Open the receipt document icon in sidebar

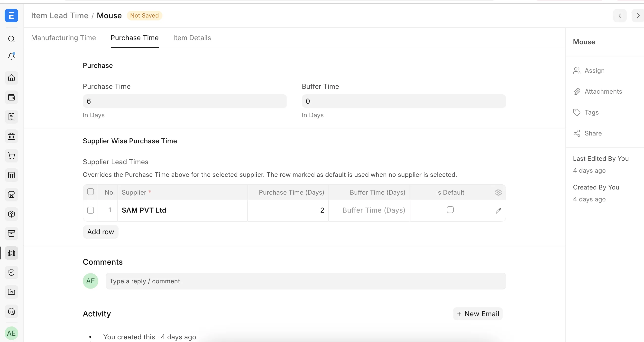(x=11, y=117)
